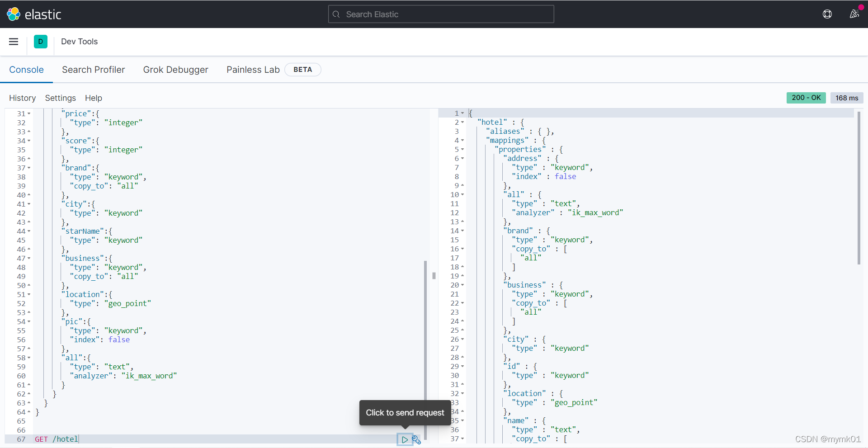Image resolution: width=868 pixels, height=448 pixels.
Task: Collapse the "pic" block at line 54
Action: coord(29,322)
